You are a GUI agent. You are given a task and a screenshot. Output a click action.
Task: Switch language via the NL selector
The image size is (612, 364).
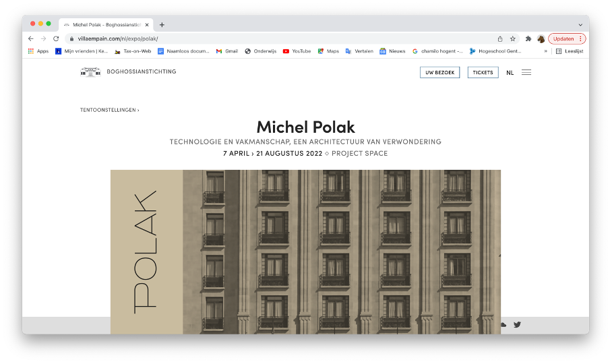coord(510,73)
